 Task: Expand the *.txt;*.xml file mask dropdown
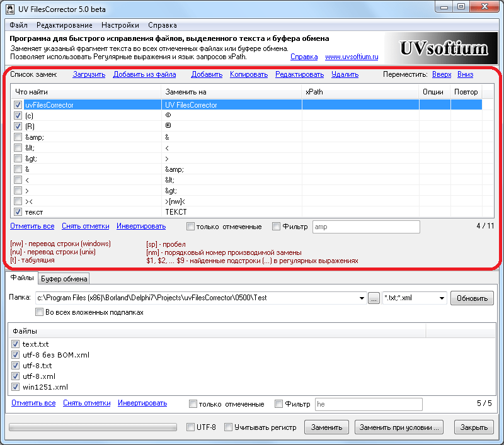click(x=442, y=298)
